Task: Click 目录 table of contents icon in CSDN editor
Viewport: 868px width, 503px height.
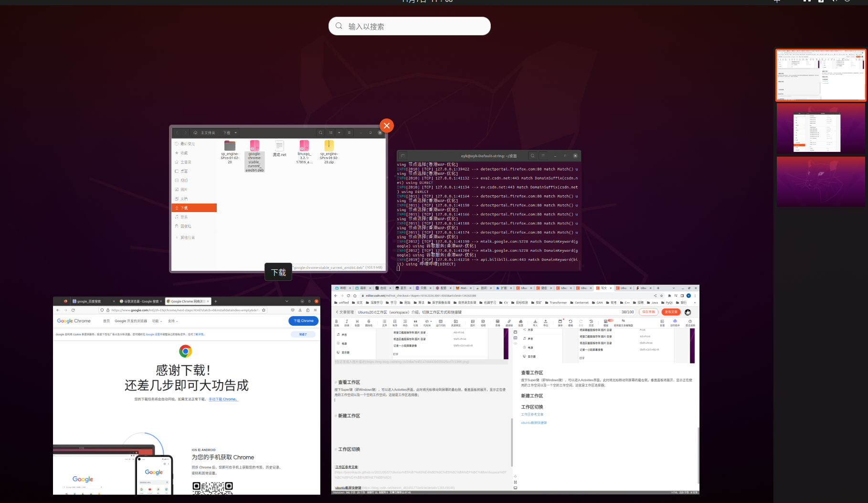Action: click(x=662, y=322)
